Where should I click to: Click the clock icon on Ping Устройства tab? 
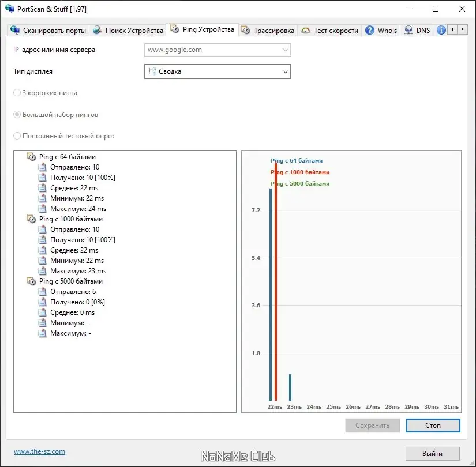tap(175, 29)
